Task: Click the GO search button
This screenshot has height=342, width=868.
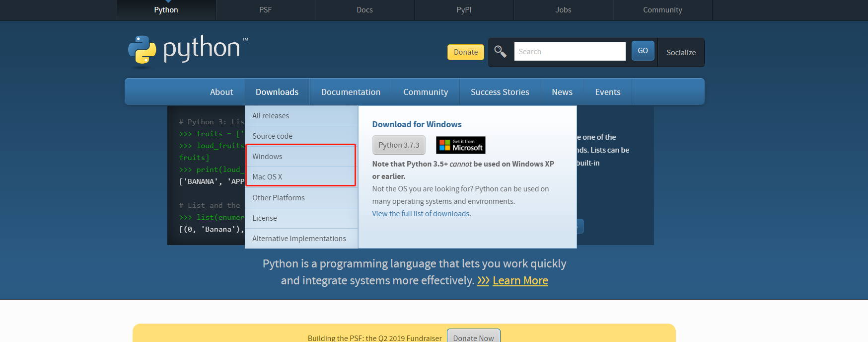Action: [643, 51]
